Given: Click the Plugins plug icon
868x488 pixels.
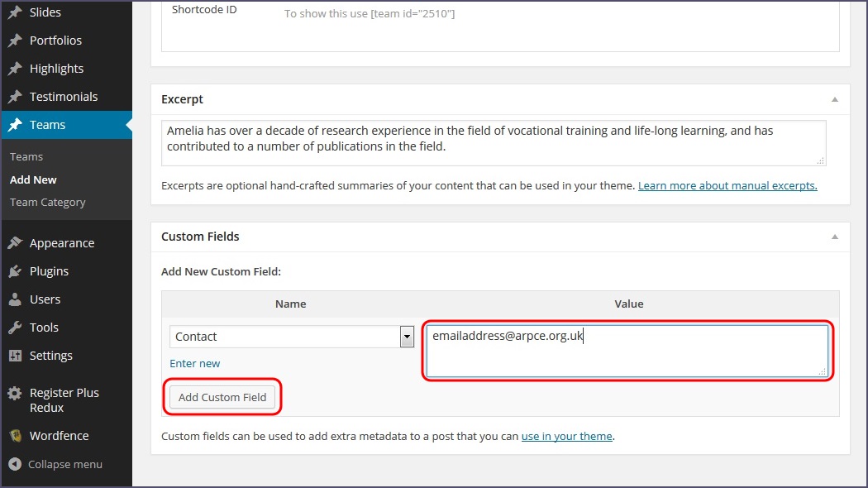Looking at the screenshot, I should pyautogui.click(x=15, y=271).
